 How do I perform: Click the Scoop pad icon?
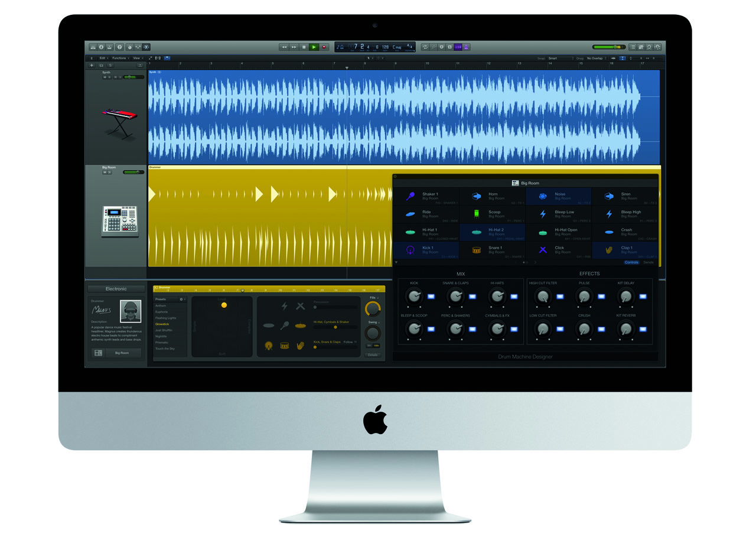click(476, 214)
